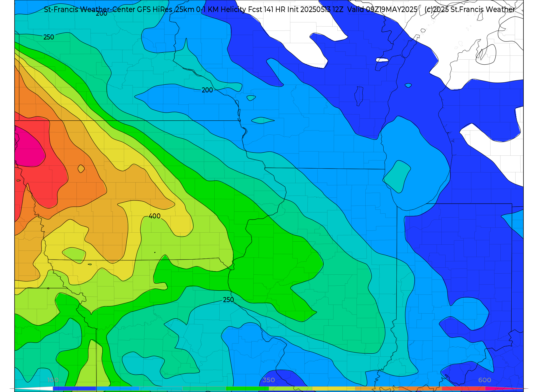
Task: Click the "St-Francis Weather-Center" title text
Action: tap(90, 10)
